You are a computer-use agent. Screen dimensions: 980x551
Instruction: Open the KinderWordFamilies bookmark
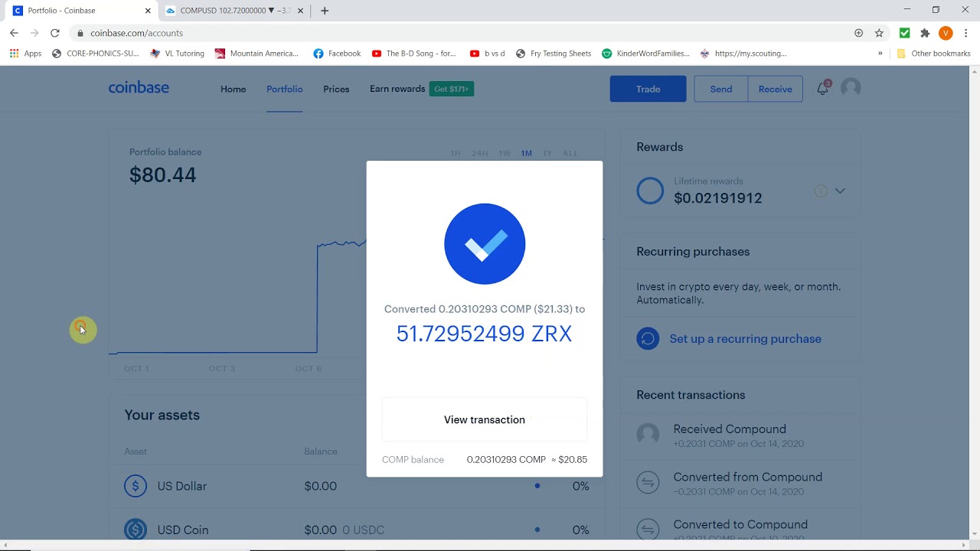(645, 54)
